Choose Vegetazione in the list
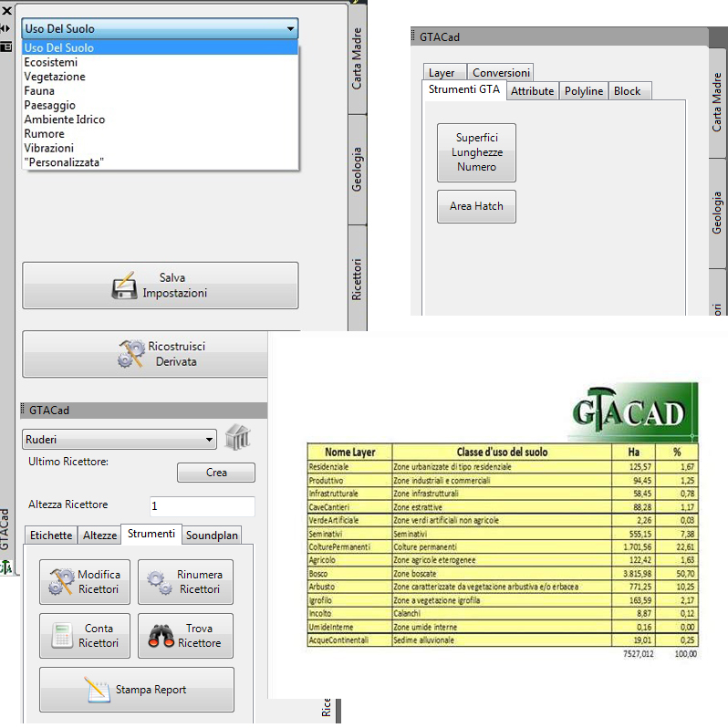The image size is (728, 728). click(160, 77)
